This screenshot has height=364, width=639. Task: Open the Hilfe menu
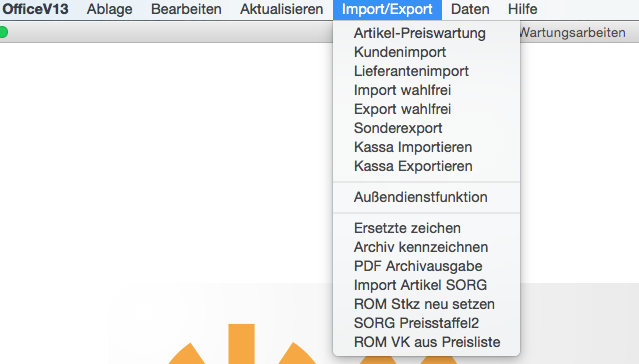pos(522,9)
